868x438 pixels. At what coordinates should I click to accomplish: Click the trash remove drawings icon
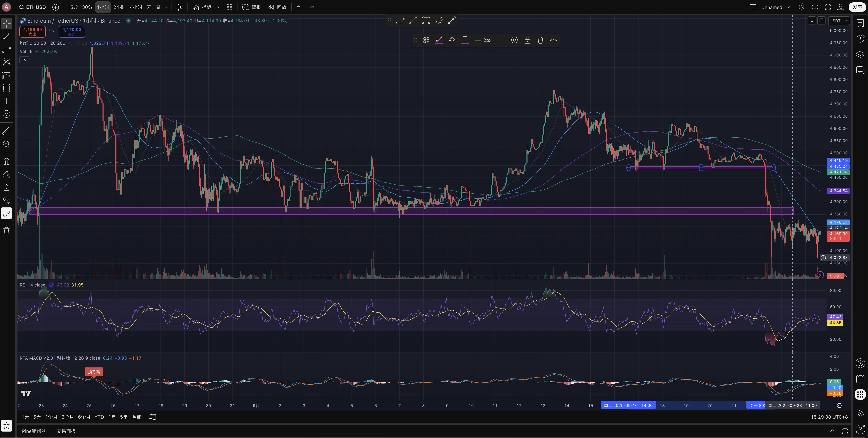[x=6, y=231]
